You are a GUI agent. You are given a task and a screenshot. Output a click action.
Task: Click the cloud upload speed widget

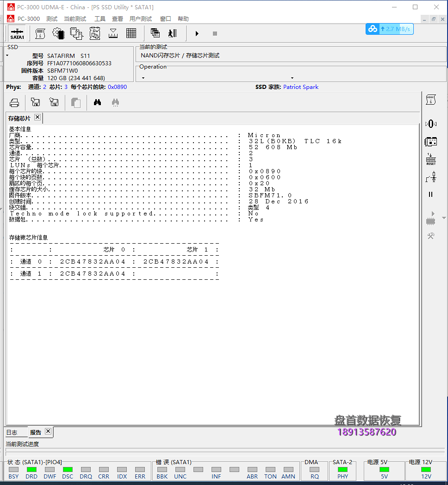pyautogui.click(x=389, y=29)
